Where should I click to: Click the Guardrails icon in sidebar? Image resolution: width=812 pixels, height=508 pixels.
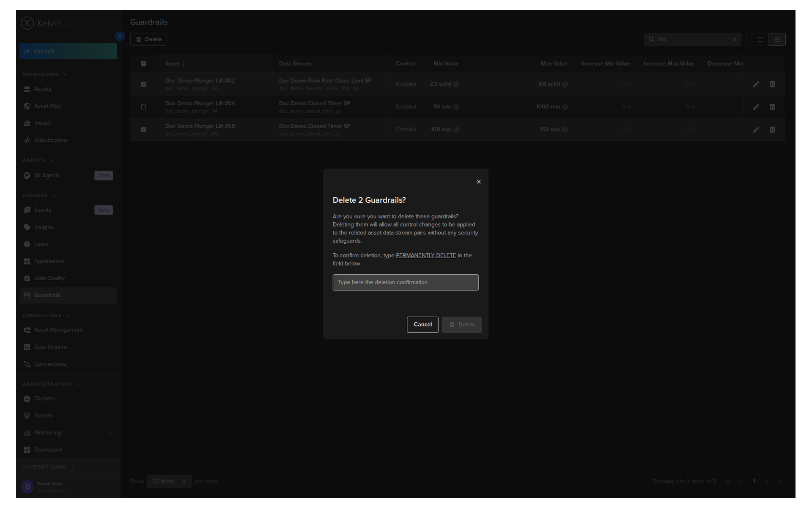[x=27, y=295]
